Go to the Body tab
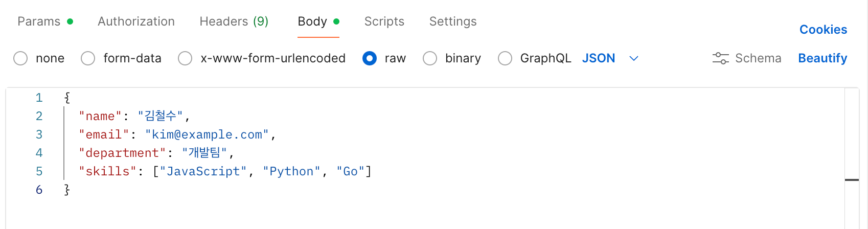 click(x=312, y=21)
